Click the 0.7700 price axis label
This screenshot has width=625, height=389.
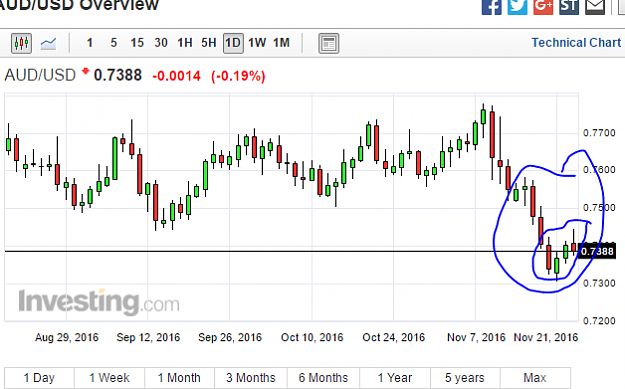click(x=599, y=133)
